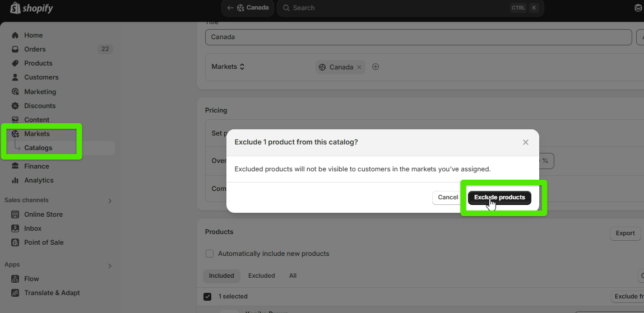
Task: Click the Search input field
Action: [392, 8]
